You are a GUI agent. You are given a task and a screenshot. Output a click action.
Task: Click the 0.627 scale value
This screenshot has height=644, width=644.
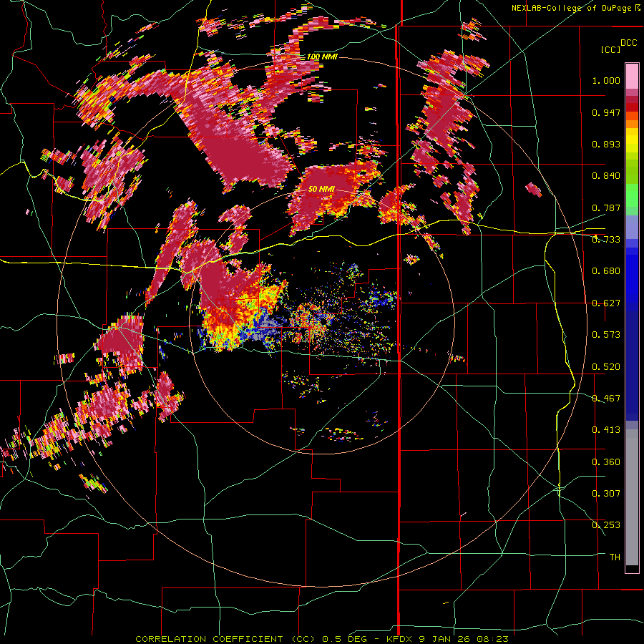point(606,303)
